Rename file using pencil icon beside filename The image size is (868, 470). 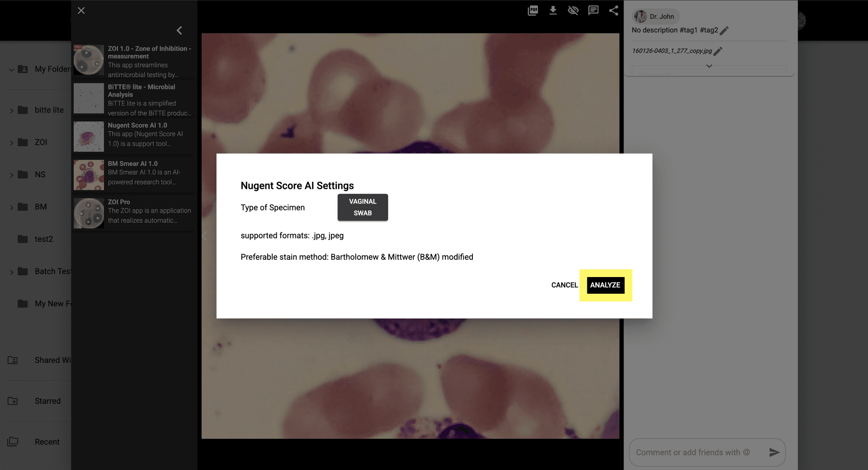718,51
